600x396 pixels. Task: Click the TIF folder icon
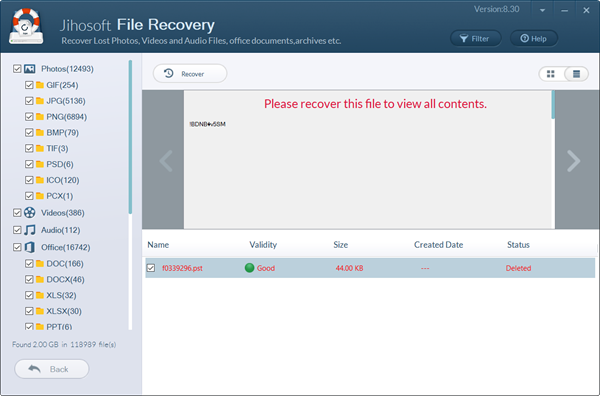click(40, 148)
